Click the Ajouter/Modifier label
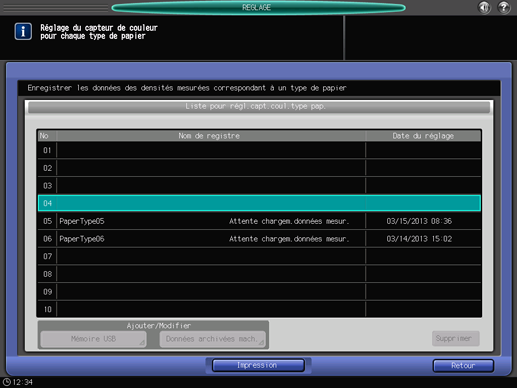Image resolution: width=517 pixels, height=388 pixels. coord(159,326)
